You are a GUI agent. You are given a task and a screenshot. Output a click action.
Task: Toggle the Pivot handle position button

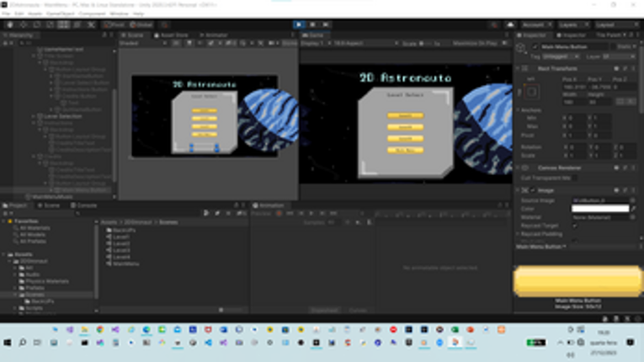(114, 24)
